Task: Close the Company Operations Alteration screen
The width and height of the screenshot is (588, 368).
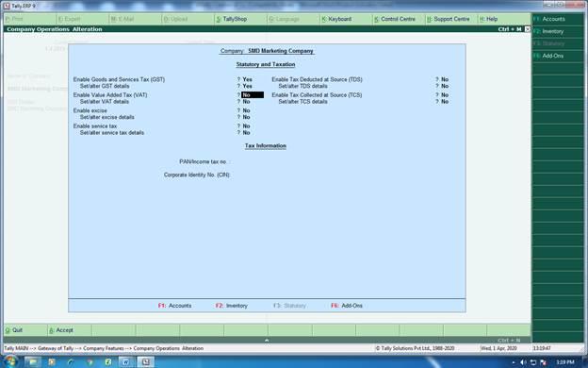Action: pos(528,29)
